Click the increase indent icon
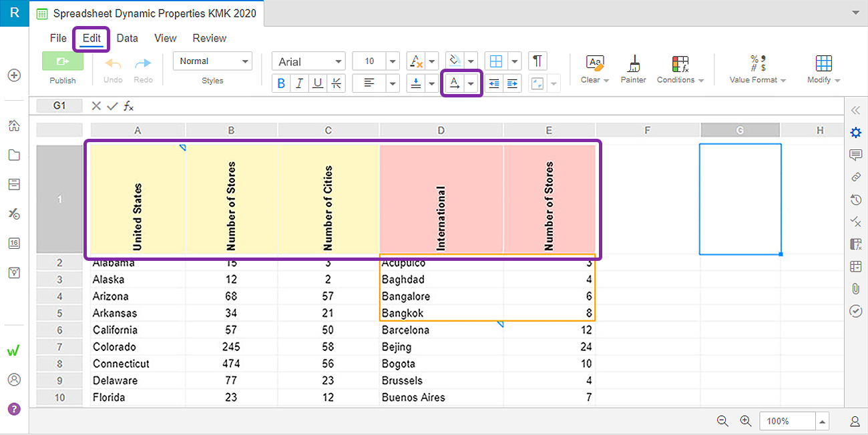The width and height of the screenshot is (868, 435). click(512, 83)
